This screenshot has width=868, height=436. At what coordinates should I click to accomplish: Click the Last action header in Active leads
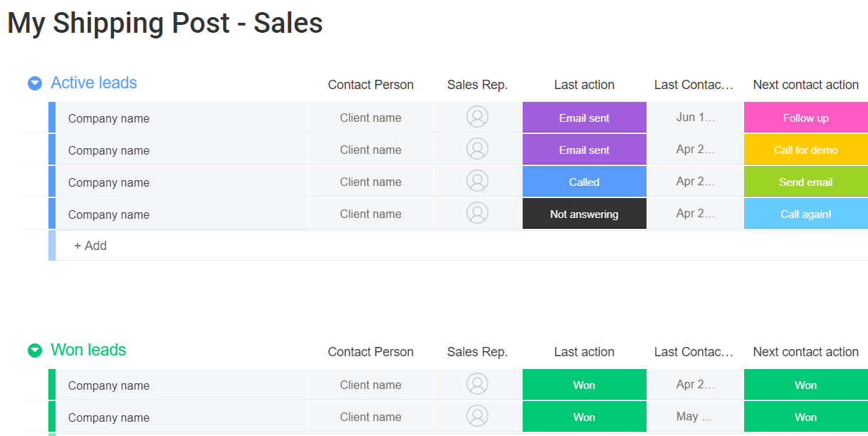[585, 85]
